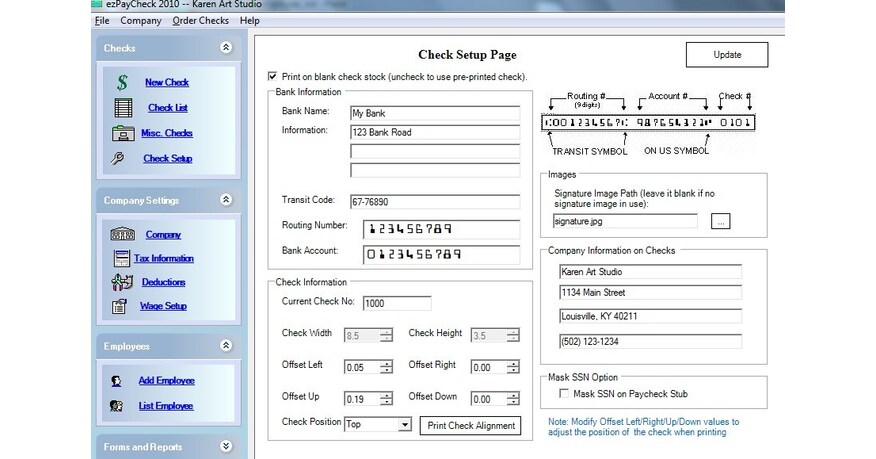
Task: Click the Check Width spinner arrows
Action: (386, 336)
